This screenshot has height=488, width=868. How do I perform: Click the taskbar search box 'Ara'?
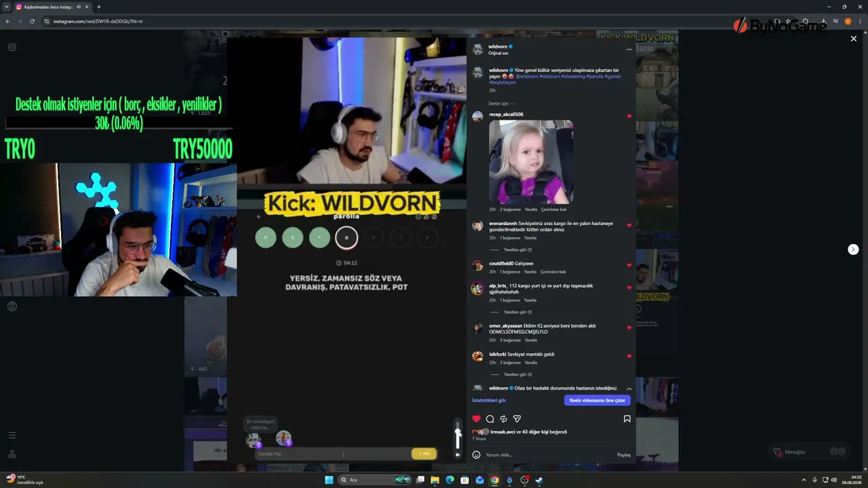click(376, 480)
